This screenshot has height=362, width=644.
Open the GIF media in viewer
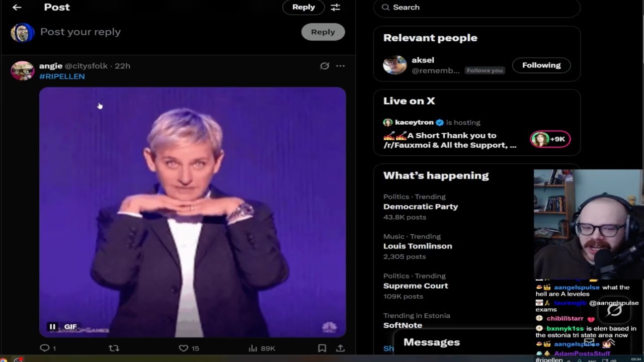(193, 211)
